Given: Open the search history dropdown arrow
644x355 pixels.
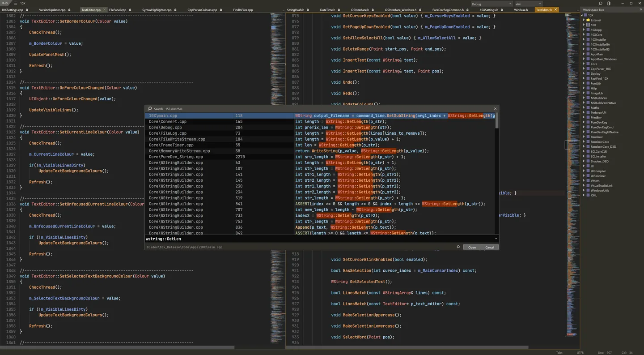Looking at the screenshot, I should pos(496,239).
